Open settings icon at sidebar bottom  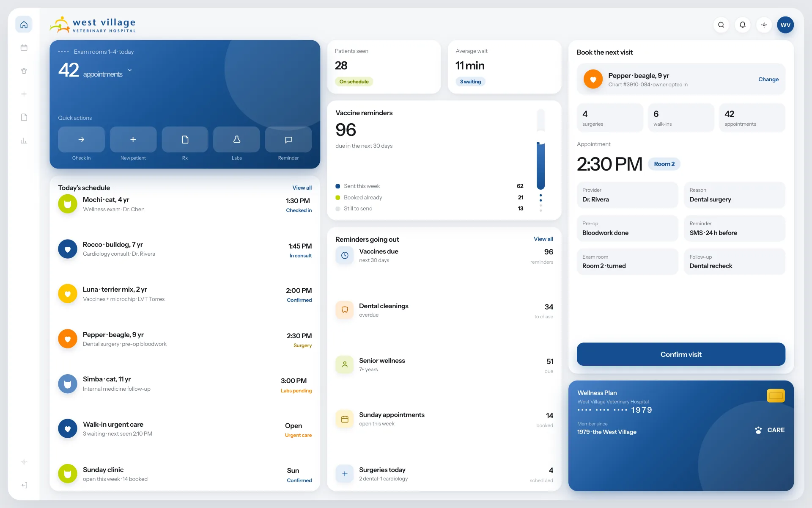point(24,462)
